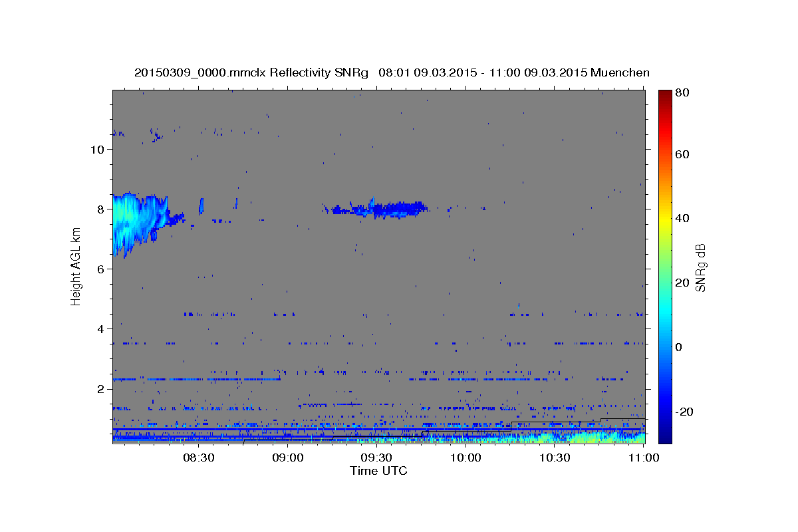Image resolution: width=798 pixels, height=532 pixels.
Task: Click the colorbar value 40
Action: click(683, 218)
